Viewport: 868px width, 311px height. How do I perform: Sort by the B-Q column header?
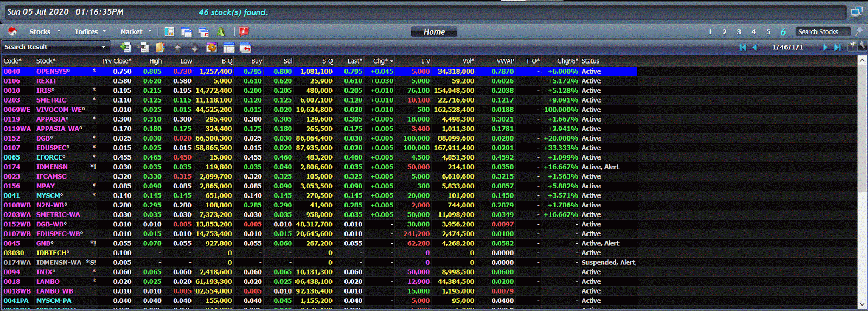(x=214, y=61)
